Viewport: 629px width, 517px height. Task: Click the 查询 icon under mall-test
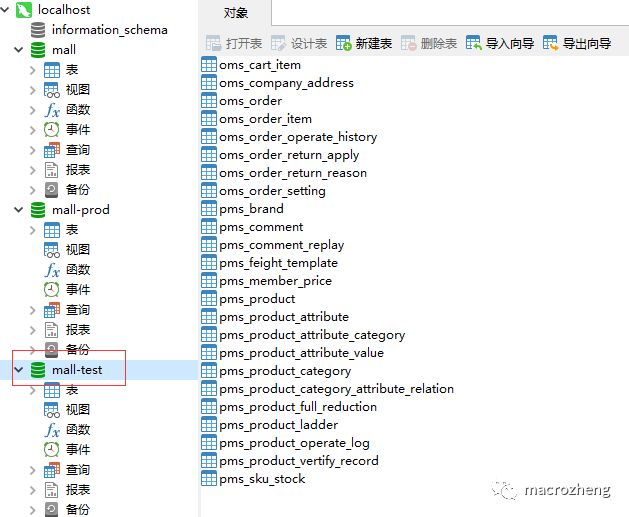point(52,470)
